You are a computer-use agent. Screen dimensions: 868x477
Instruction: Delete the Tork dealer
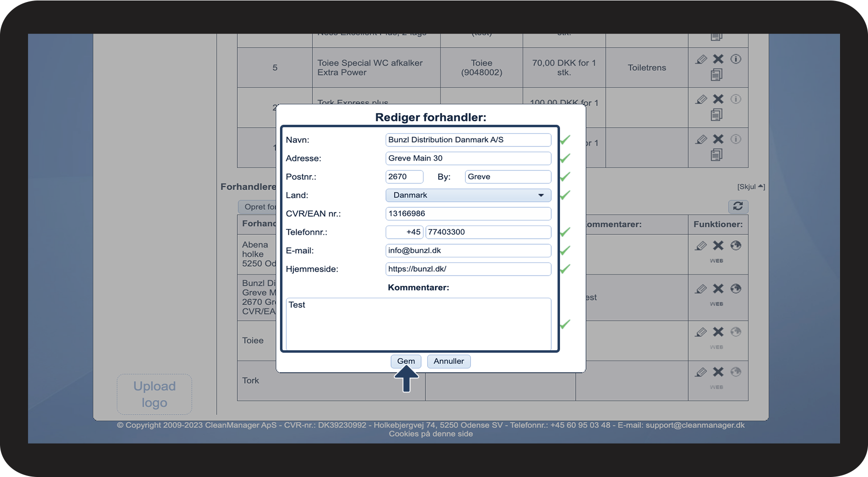coord(718,372)
